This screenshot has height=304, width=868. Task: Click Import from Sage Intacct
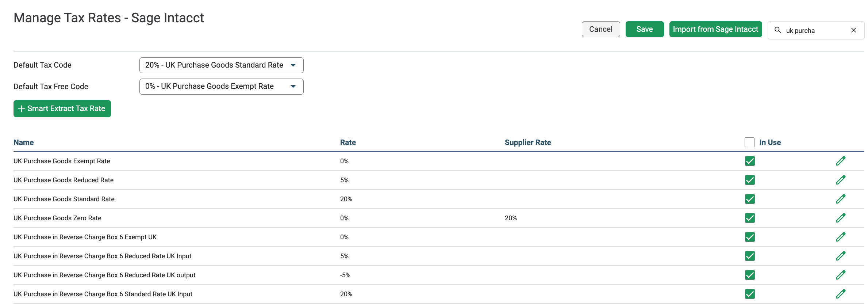point(715,29)
